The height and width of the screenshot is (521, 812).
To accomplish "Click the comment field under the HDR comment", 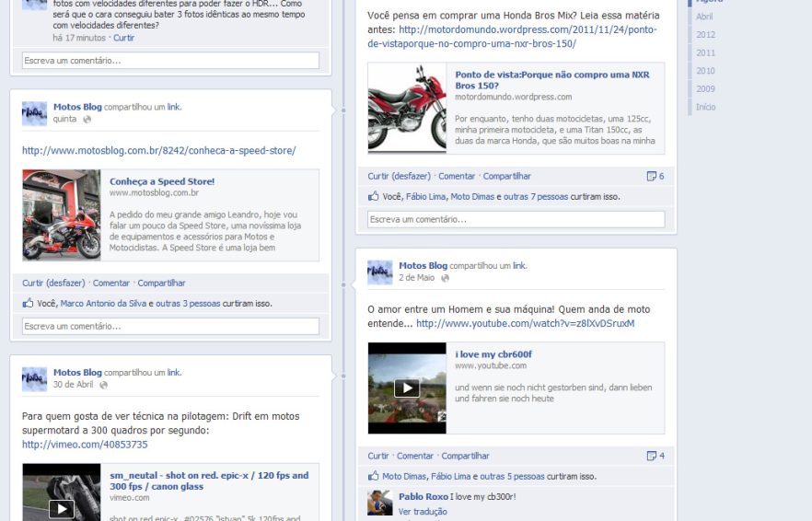I will [171, 61].
